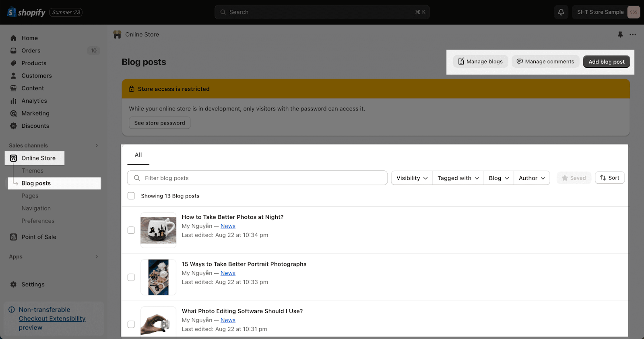
Task: Click the Online Store header store icon
Action: click(117, 35)
